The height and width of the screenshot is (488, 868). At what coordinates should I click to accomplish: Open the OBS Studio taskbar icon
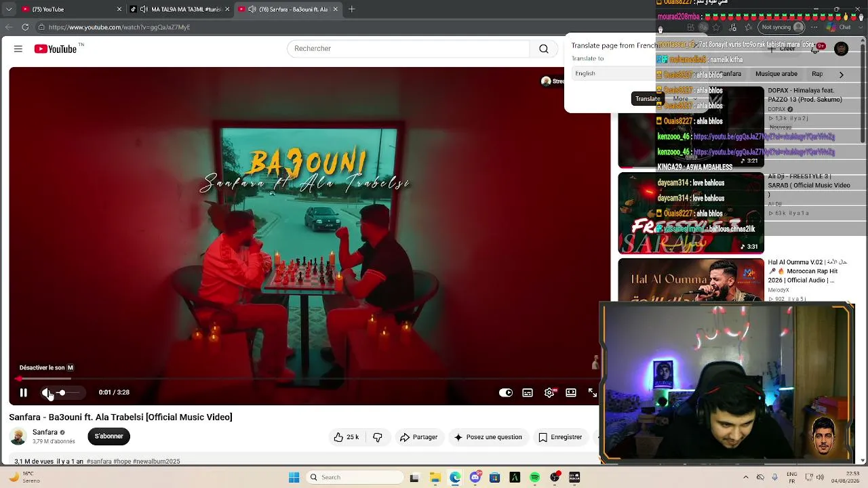555,477
